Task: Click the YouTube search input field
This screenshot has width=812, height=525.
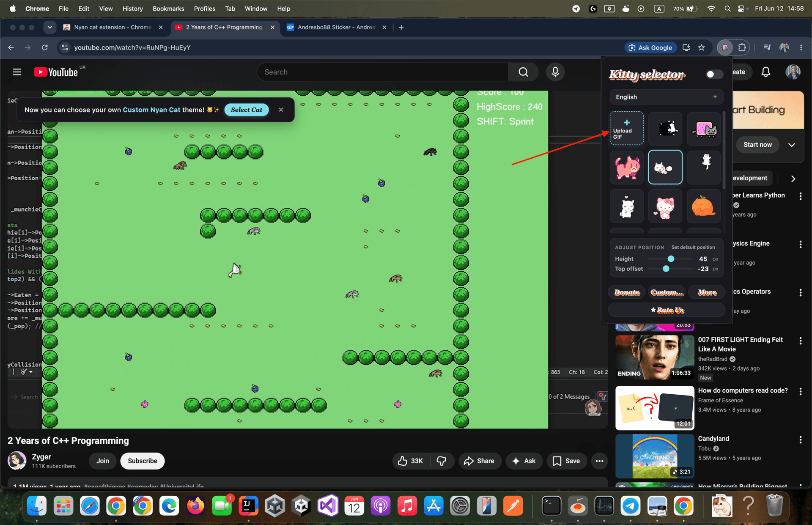Action: coord(383,72)
